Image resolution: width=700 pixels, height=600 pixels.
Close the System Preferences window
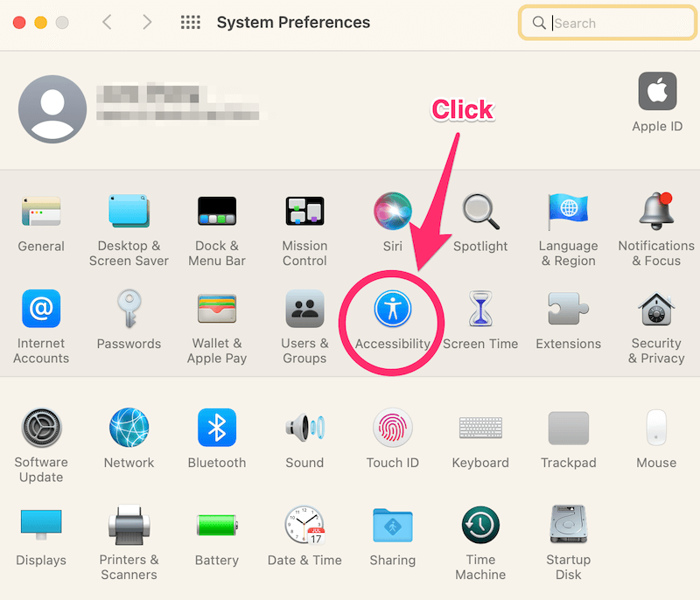[19, 23]
